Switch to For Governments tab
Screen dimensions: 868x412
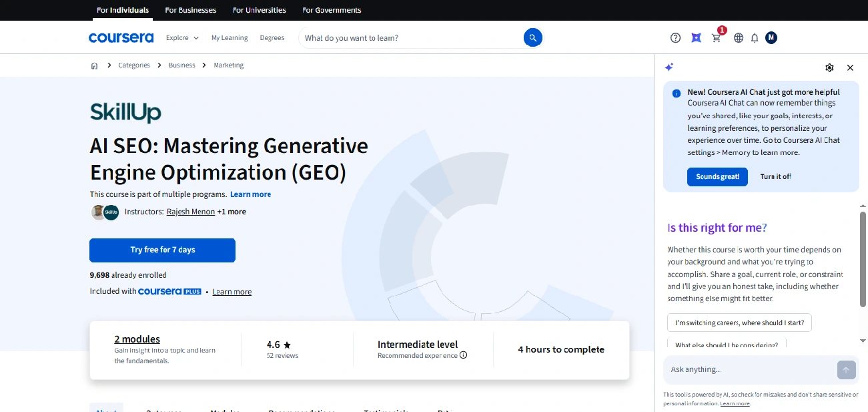(x=332, y=10)
